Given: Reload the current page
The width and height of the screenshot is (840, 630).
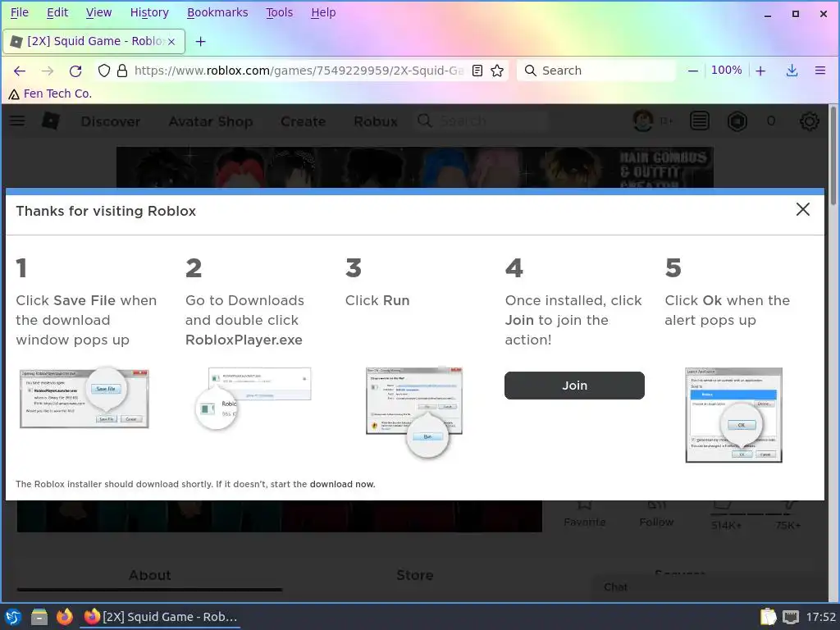Looking at the screenshot, I should [x=75, y=71].
